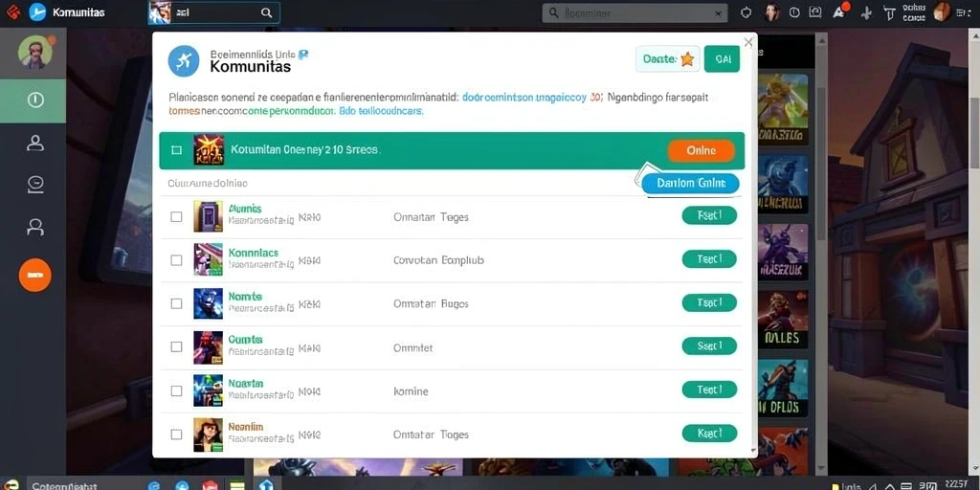Open the Nomnts game thumbnail
Image resolution: width=980 pixels, height=490 pixels.
(208, 303)
